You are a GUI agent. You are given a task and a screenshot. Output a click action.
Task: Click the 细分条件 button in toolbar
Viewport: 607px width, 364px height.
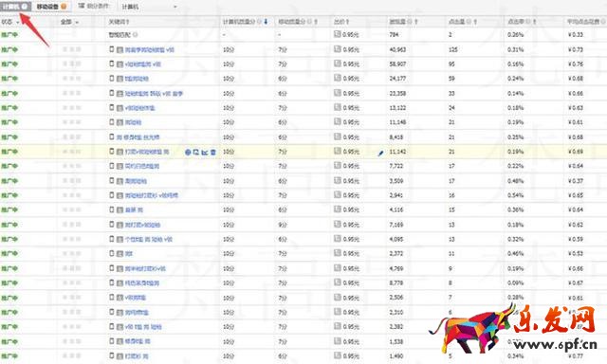tap(94, 7)
